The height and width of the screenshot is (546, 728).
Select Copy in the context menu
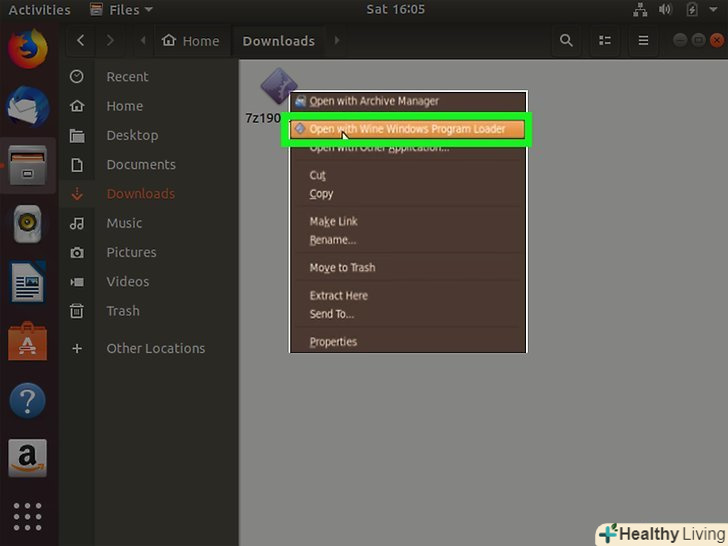click(x=408, y=194)
